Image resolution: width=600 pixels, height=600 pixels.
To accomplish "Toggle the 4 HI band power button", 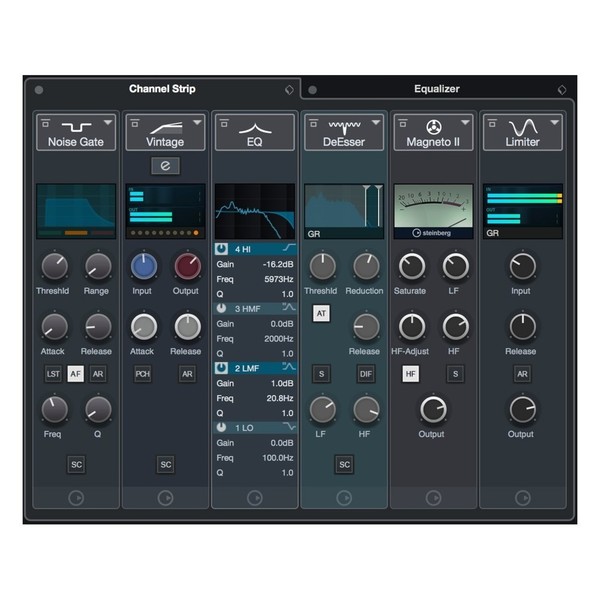I will click(x=221, y=249).
